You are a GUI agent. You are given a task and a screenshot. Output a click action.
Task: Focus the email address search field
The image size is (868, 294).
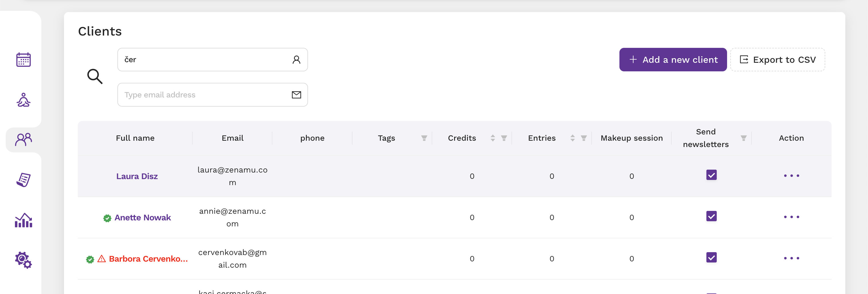pyautogui.click(x=212, y=95)
